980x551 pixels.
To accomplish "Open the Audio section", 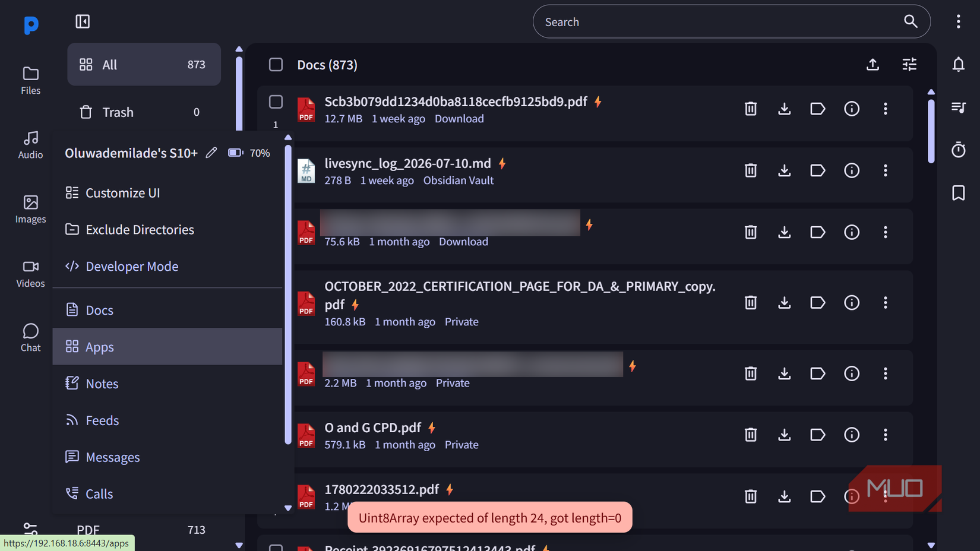I will 30,145.
